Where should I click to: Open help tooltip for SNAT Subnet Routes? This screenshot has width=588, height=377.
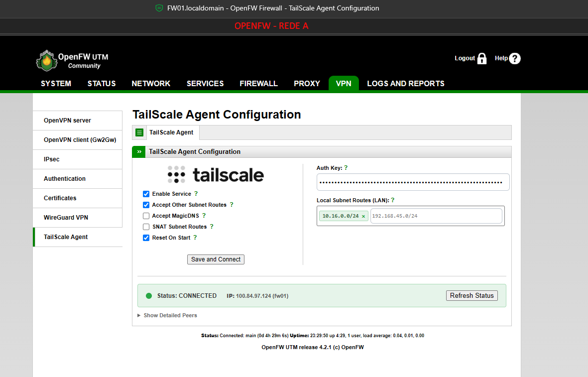(212, 226)
